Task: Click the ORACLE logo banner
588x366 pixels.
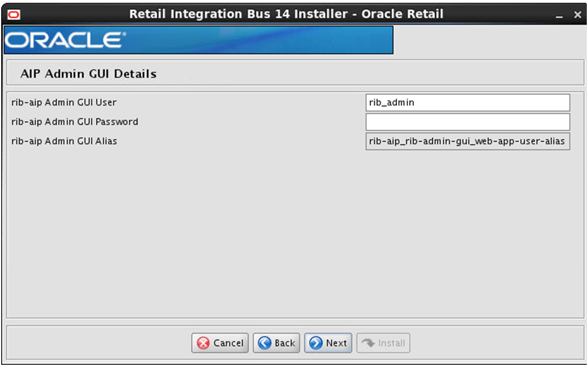Action: pyautogui.click(x=198, y=40)
